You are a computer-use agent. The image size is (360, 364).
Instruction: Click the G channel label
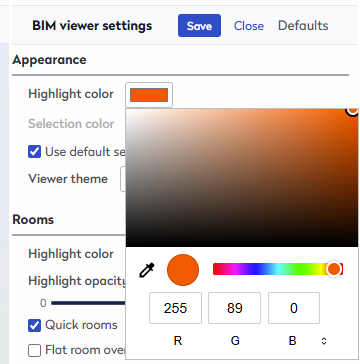(x=235, y=341)
